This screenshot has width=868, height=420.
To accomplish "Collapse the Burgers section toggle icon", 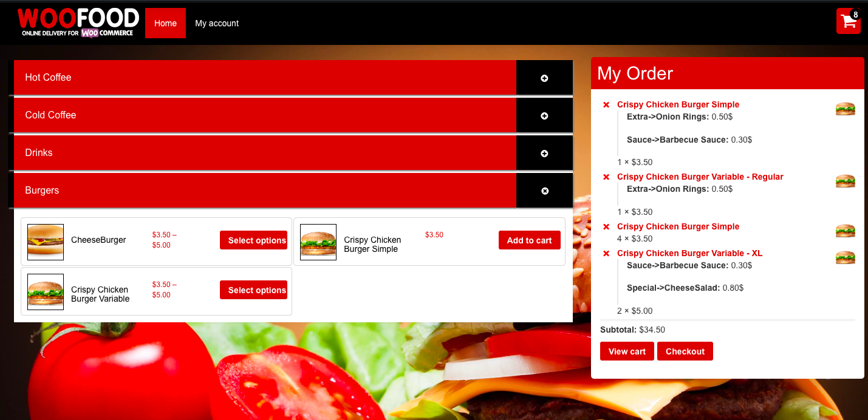I will tap(544, 191).
